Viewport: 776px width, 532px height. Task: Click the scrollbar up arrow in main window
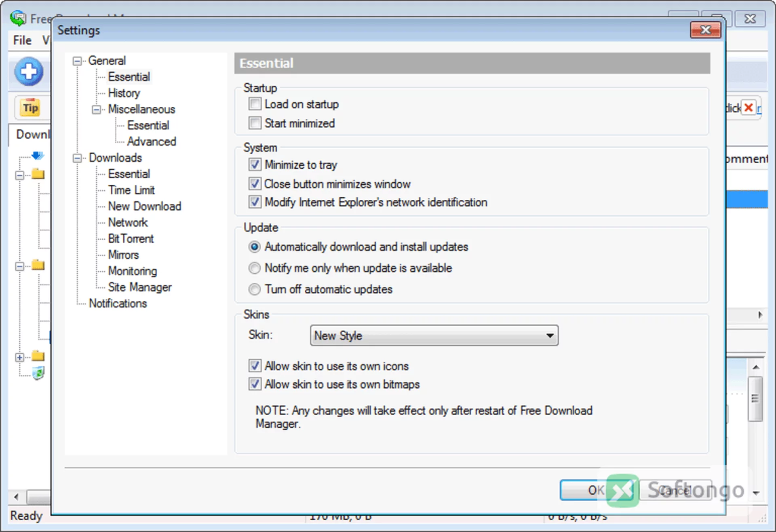[x=756, y=367]
